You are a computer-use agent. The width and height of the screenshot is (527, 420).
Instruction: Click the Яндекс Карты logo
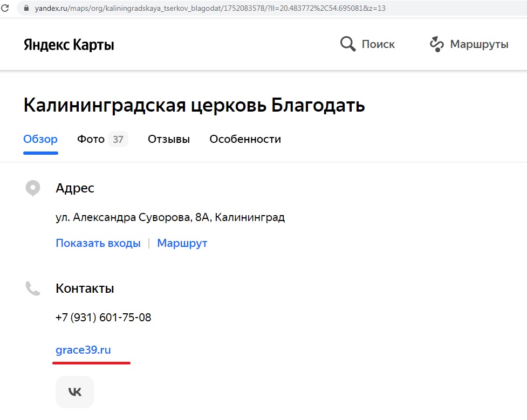click(x=69, y=45)
